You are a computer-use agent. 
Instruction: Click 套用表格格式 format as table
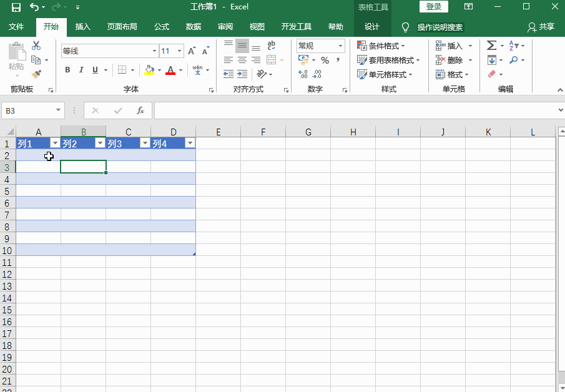(x=388, y=60)
